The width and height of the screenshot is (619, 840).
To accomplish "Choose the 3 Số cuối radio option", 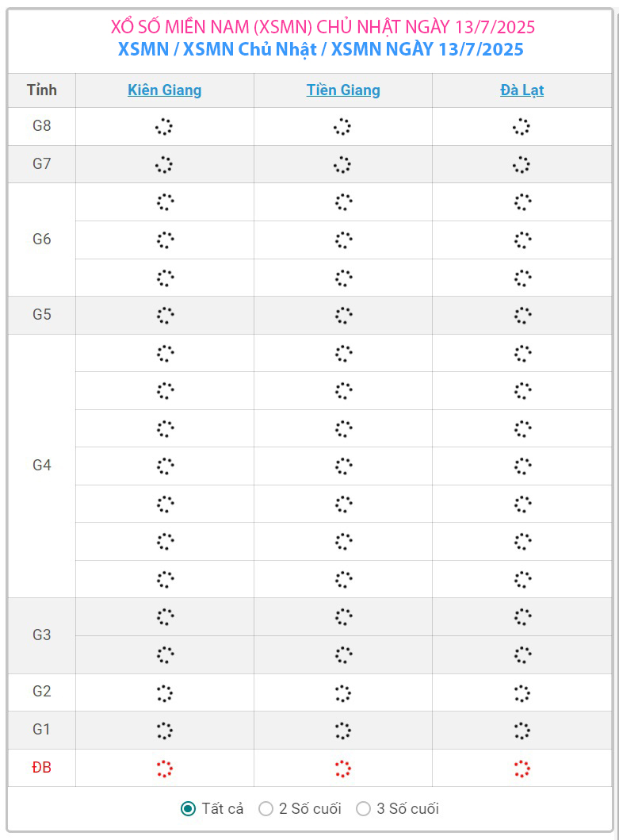I will (364, 808).
